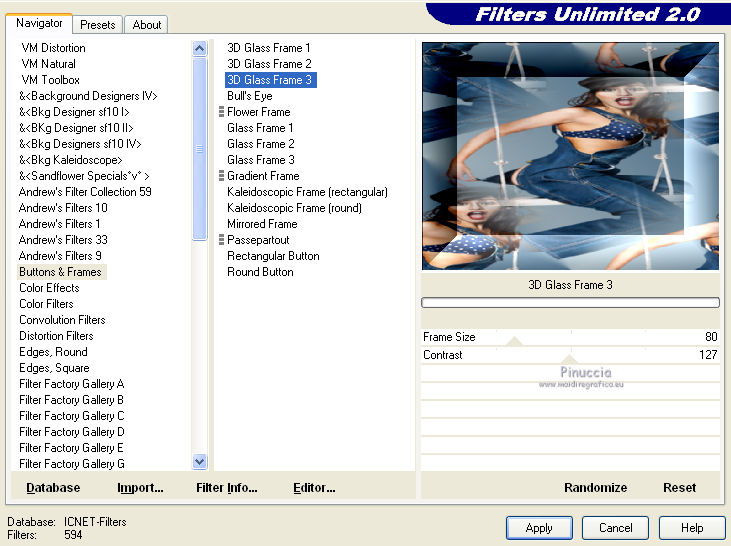Choose Gradient Frame filter

point(263,176)
